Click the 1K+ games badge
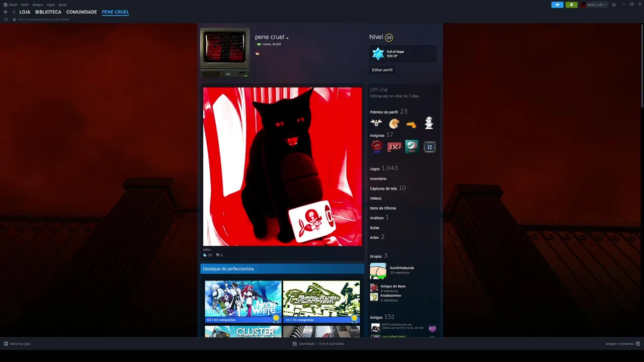This screenshot has height=362, width=644. [x=394, y=146]
